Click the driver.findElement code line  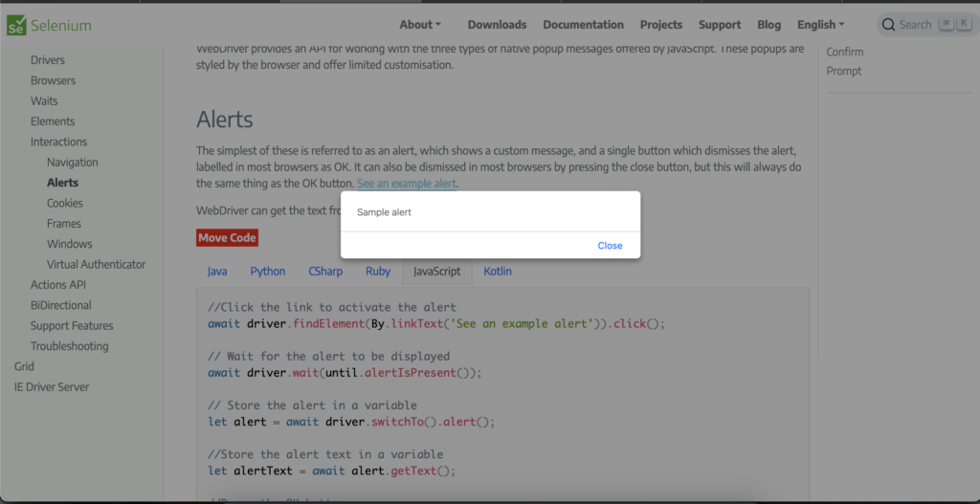[x=436, y=324]
